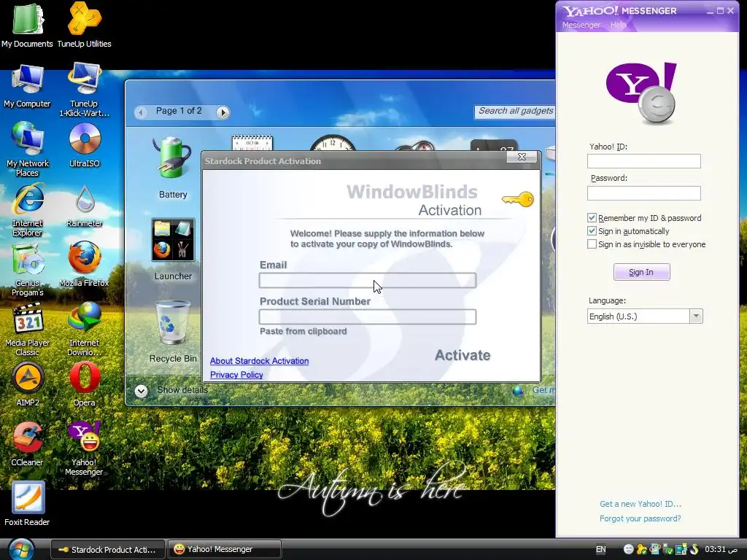
Task: Click the Yahoo! ID input field
Action: 643,161
